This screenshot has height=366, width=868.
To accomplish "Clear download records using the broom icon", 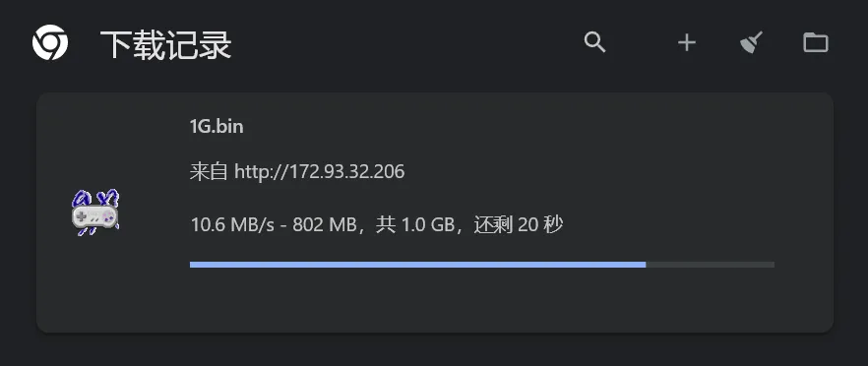I will pyautogui.click(x=751, y=42).
